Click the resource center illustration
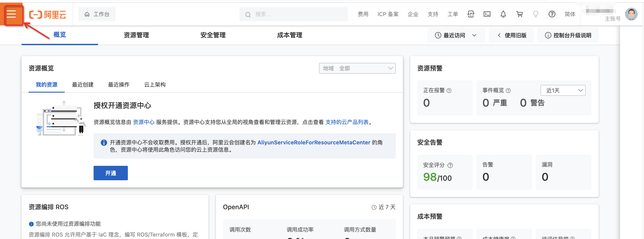644x239 pixels. (x=62, y=118)
